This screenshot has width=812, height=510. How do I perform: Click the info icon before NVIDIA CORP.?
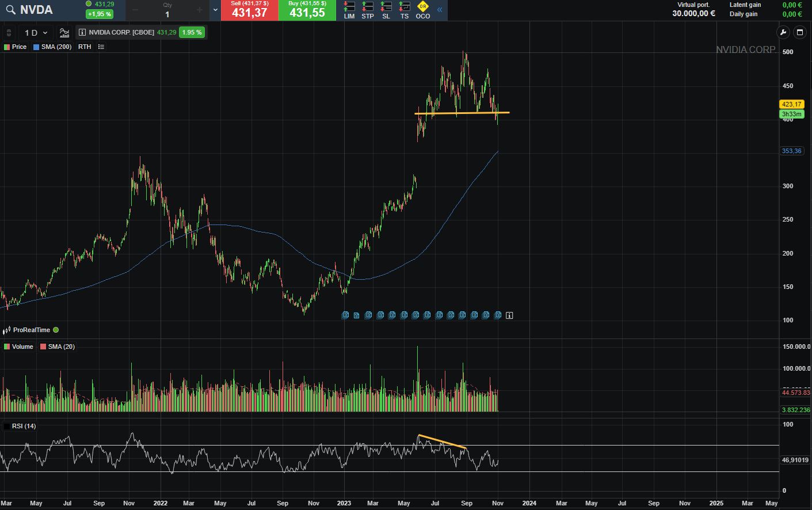[82, 32]
